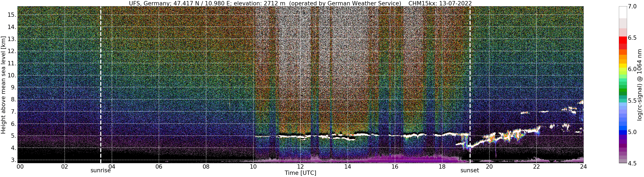Click the colorbar tick value '5.0'

[632, 132]
